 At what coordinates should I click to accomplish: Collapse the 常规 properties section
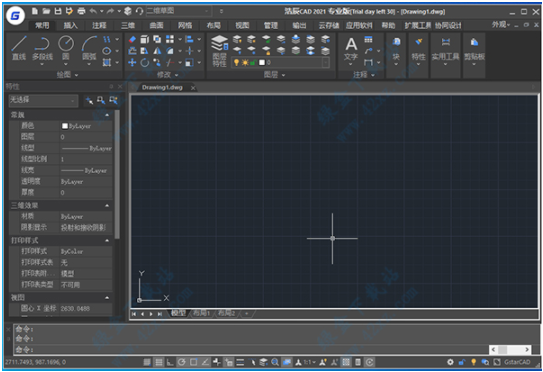coord(107,115)
